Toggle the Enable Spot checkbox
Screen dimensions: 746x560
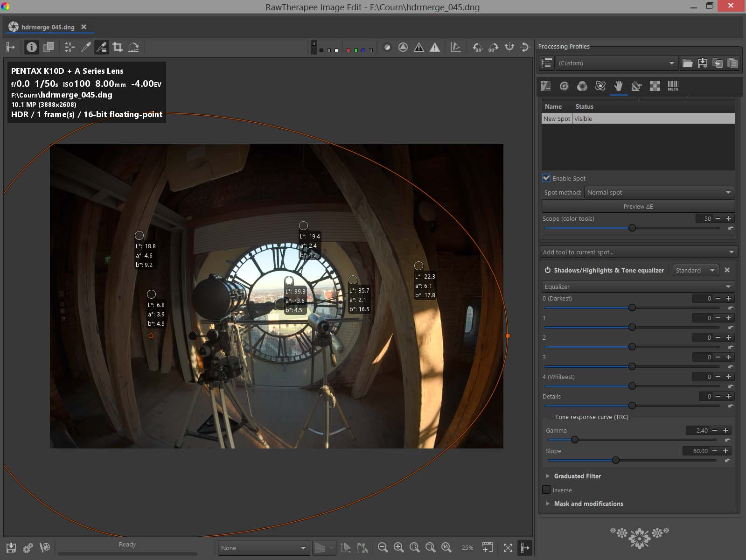(546, 178)
